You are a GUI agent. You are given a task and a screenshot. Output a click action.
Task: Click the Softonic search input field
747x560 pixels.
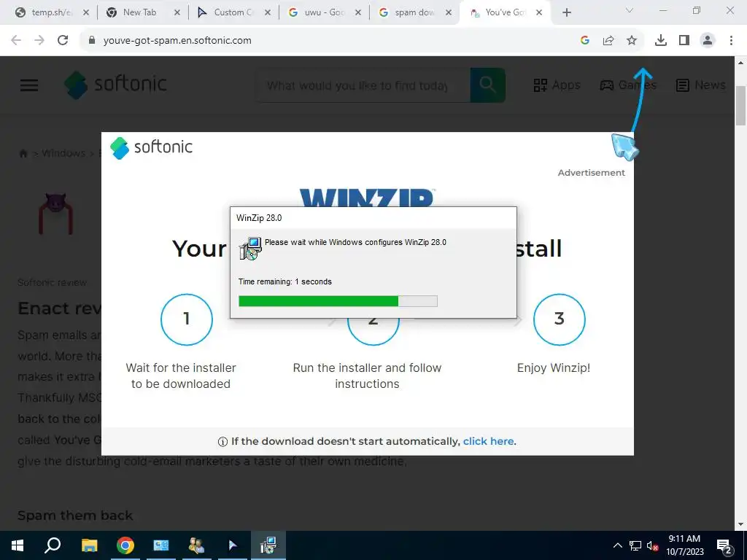tap(363, 85)
